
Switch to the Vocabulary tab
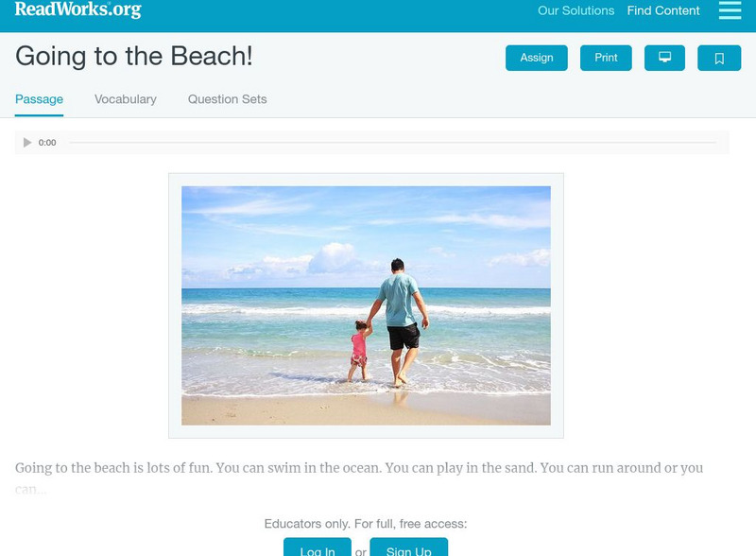pyautogui.click(x=126, y=99)
